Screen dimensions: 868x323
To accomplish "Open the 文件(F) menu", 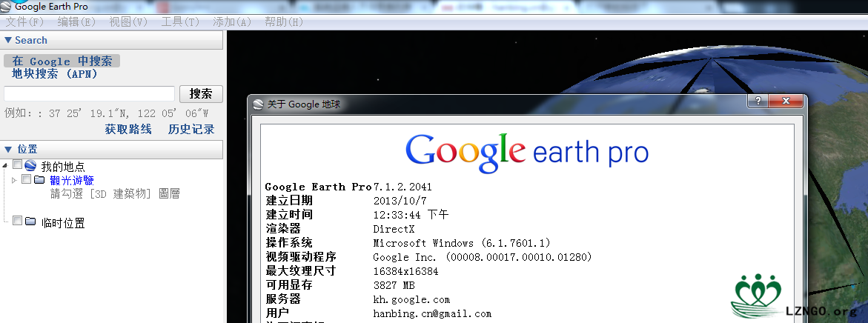I will [x=24, y=22].
